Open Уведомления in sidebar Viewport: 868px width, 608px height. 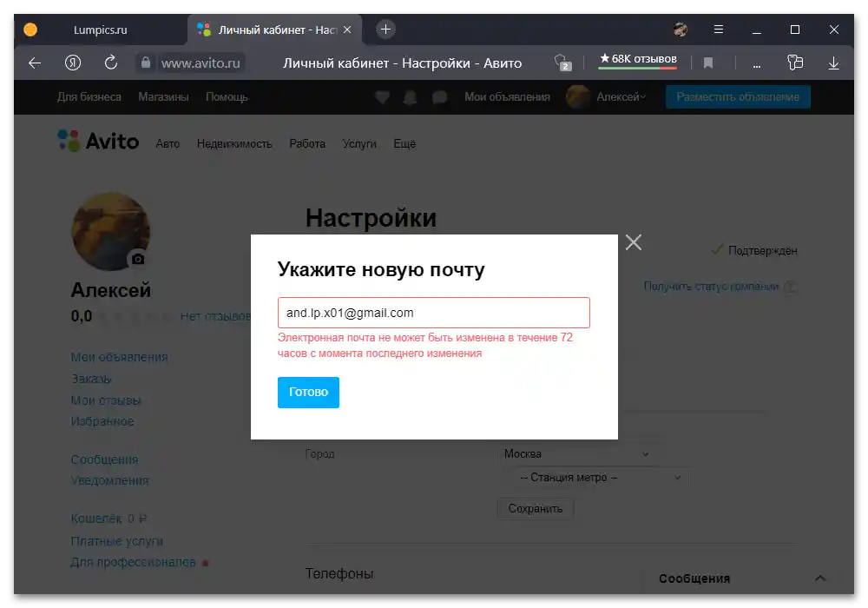pyautogui.click(x=109, y=480)
